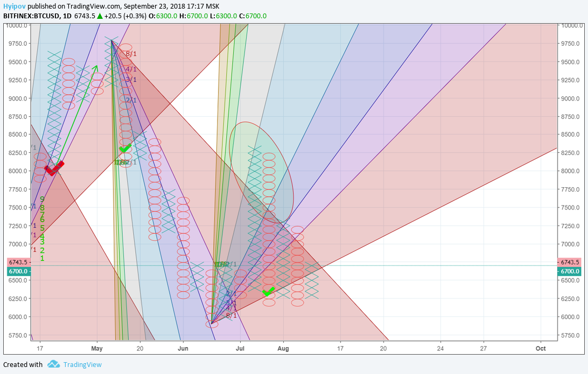This screenshot has width=588, height=374.
Task: Click the 'Aug' date axis label
Action: [283, 349]
